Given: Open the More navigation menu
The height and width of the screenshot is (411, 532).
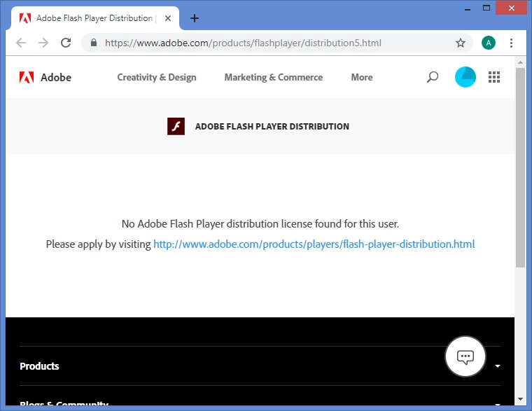Looking at the screenshot, I should coord(362,78).
